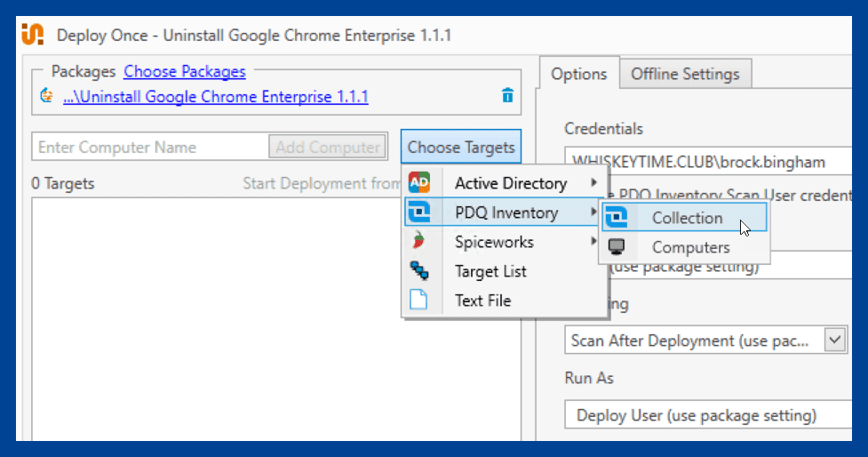The image size is (868, 457).
Task: Click the PDQ Inventory menu icon
Action: (x=419, y=212)
